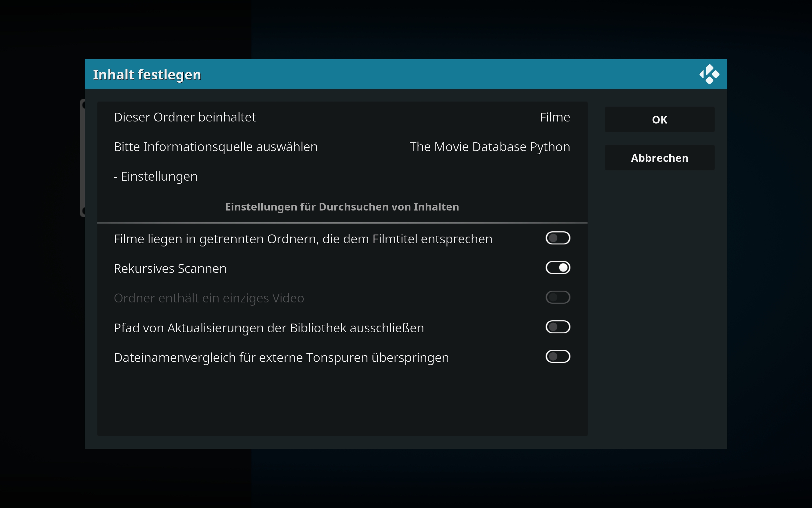812x508 pixels.
Task: Click the Ordner enthält ein einziges Video label
Action: click(x=209, y=298)
